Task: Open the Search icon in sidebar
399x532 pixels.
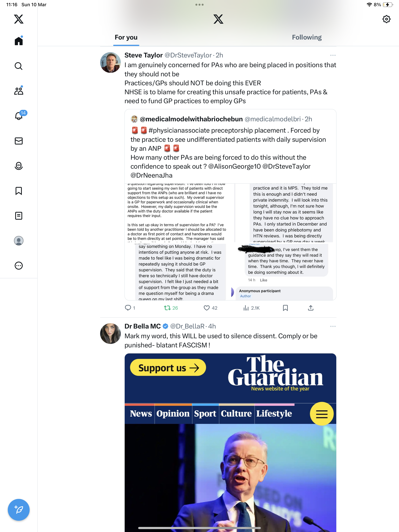Action: coord(19,66)
